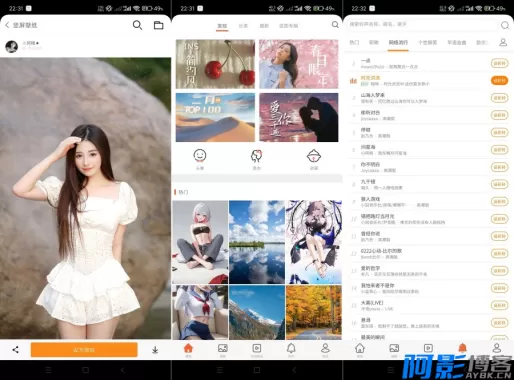This screenshot has width=514, height=380.
Task: Open the winged anime girl wallpaper
Action: (x=314, y=242)
